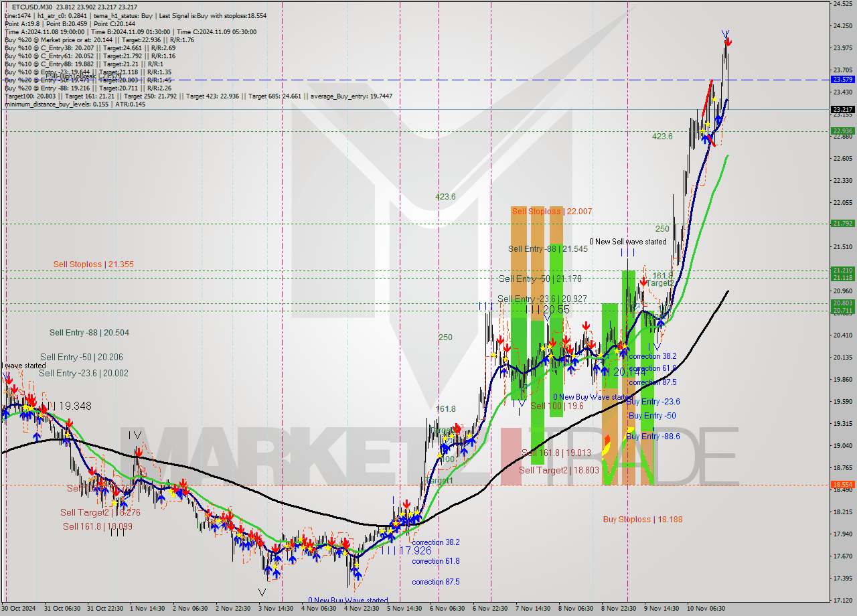857x616 pixels.
Task: Click the 'Sell Stoploss | 21.355' label
Action: [93, 264]
